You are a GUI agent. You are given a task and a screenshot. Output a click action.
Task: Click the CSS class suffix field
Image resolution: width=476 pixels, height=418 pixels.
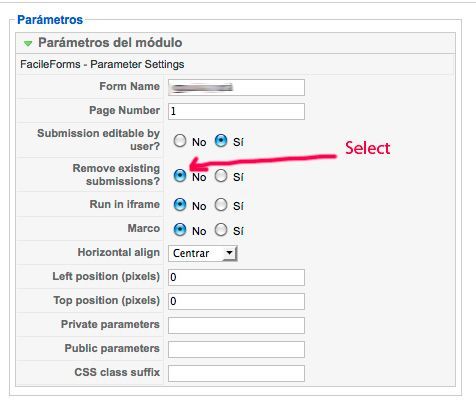tap(236, 373)
